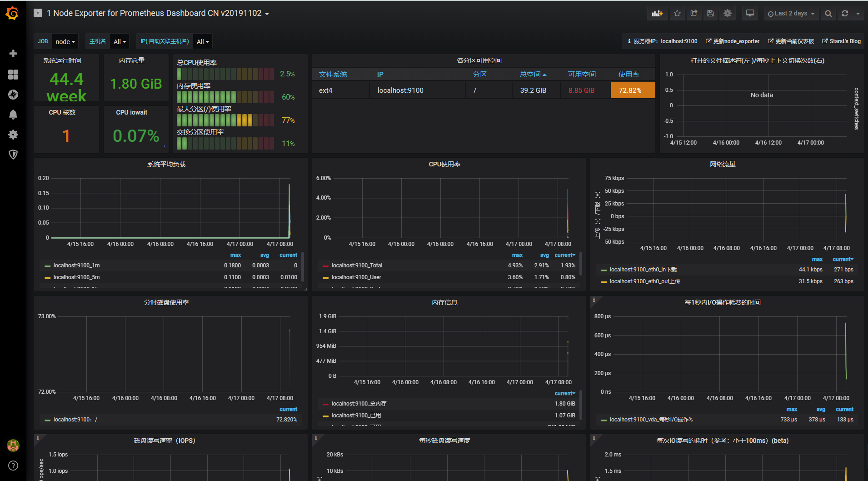Toggle localhost:9100_User CPU series
The width and height of the screenshot is (868, 481).
coord(356,277)
